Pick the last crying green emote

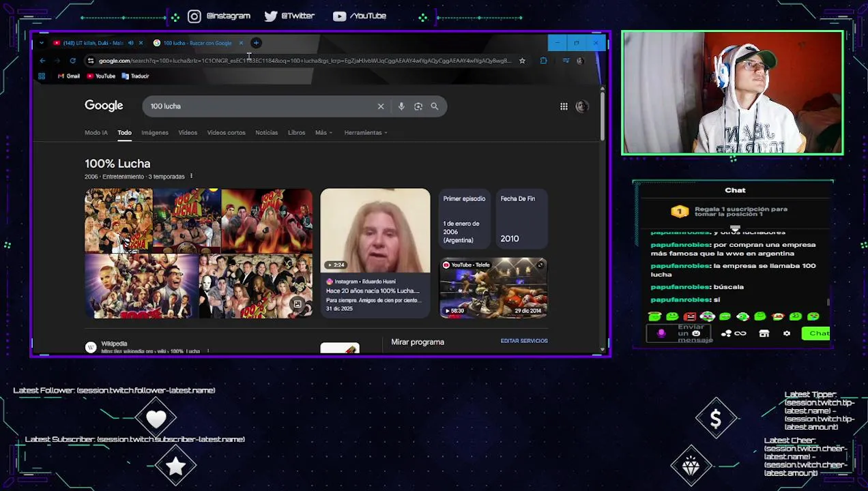click(x=813, y=316)
